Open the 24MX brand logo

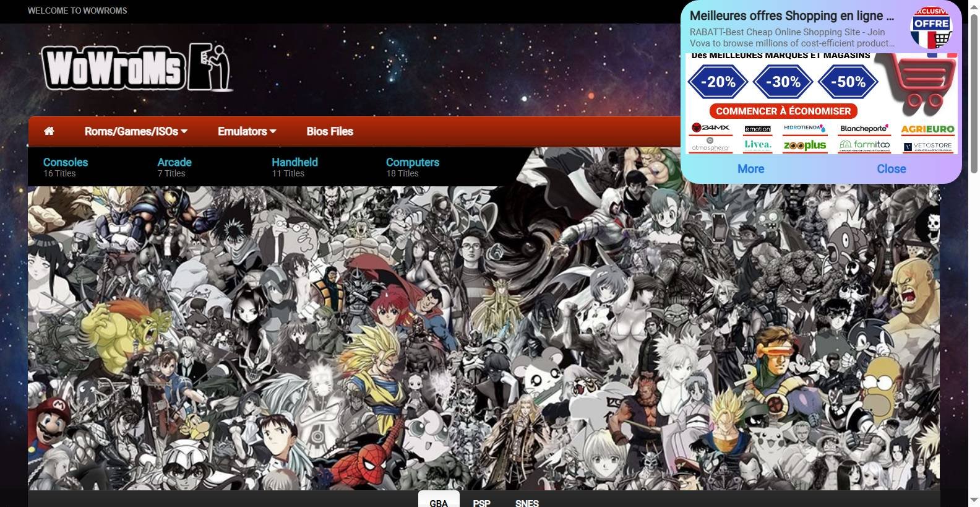tap(710, 128)
